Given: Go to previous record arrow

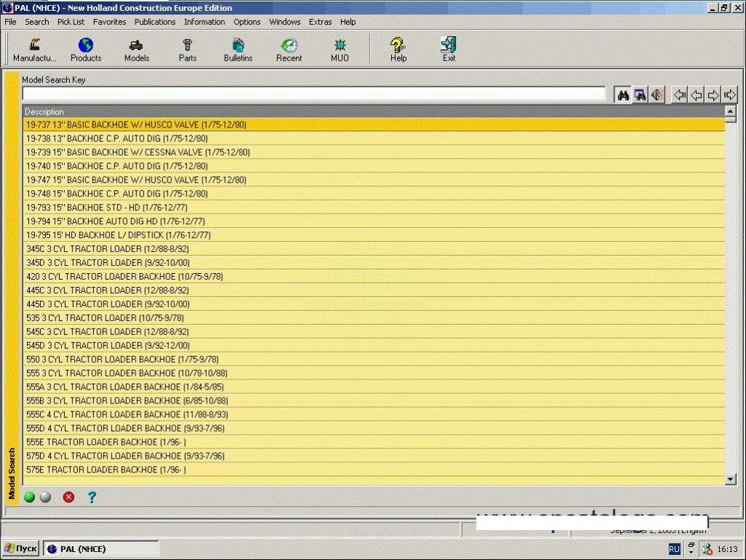Looking at the screenshot, I should pos(696,95).
